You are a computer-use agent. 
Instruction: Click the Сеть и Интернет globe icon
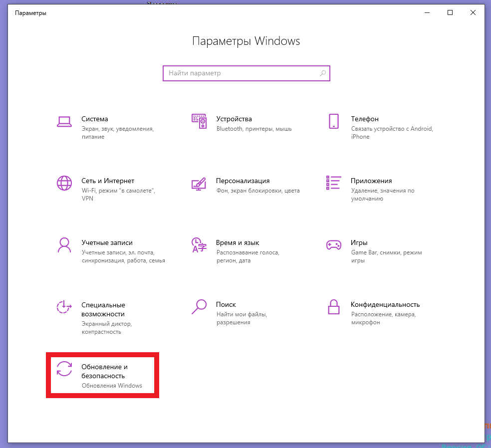pyautogui.click(x=64, y=183)
